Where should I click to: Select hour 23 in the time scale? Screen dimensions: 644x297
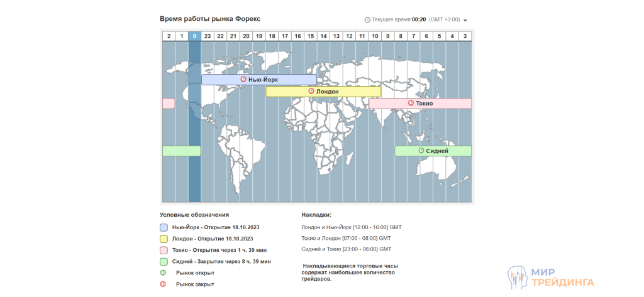point(208,36)
